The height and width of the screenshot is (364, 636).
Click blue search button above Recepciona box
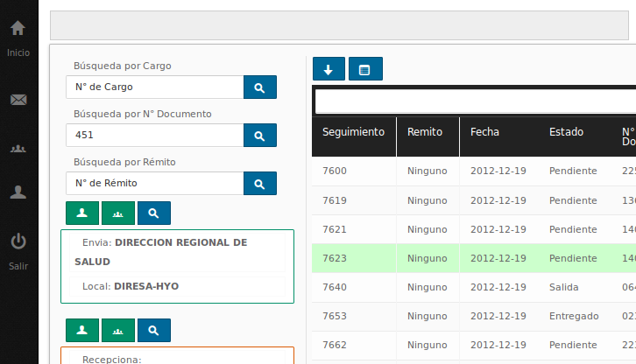[x=153, y=330]
